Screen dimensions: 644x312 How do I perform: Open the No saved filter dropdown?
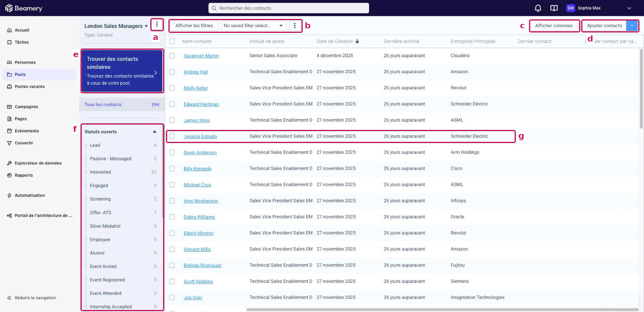(x=254, y=25)
